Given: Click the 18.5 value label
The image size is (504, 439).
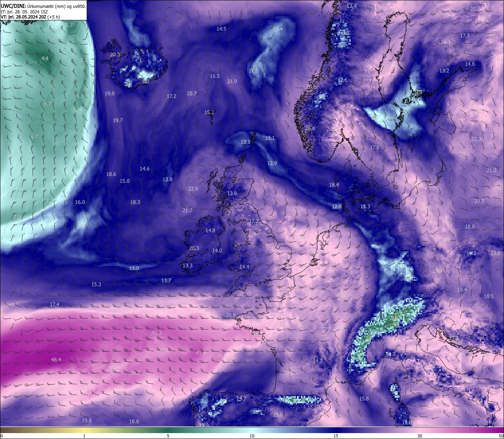Looking at the screenshot, I should (x=489, y=296).
